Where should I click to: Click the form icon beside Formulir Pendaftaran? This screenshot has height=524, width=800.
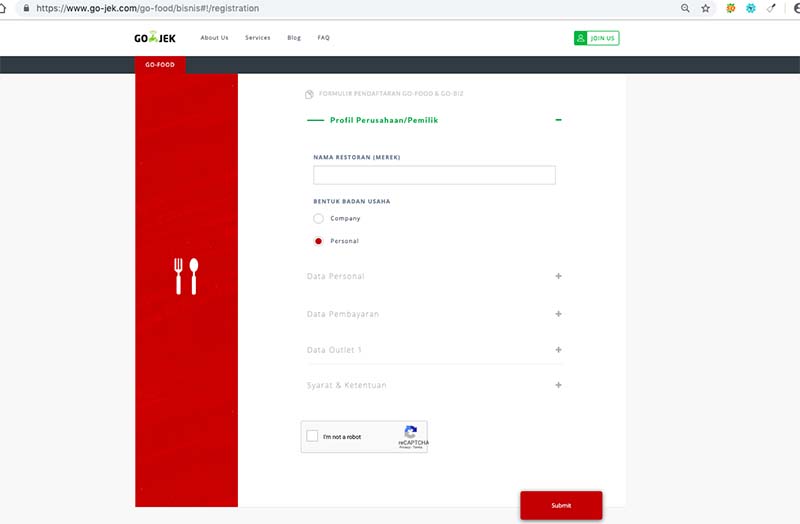point(309,94)
